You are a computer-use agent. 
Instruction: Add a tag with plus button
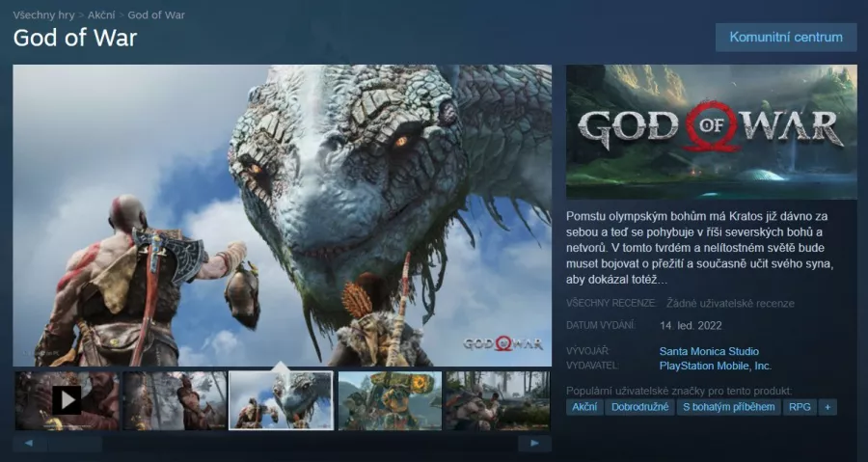point(827,407)
